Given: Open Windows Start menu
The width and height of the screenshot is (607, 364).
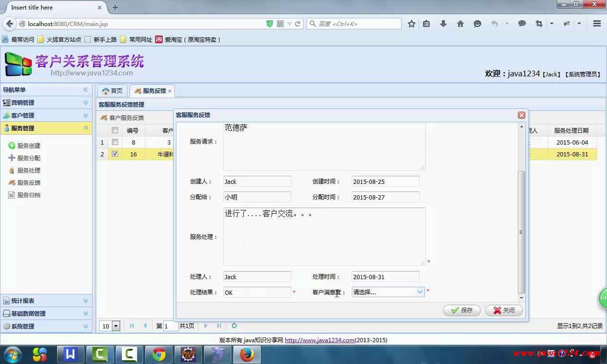Looking at the screenshot, I should [x=12, y=355].
